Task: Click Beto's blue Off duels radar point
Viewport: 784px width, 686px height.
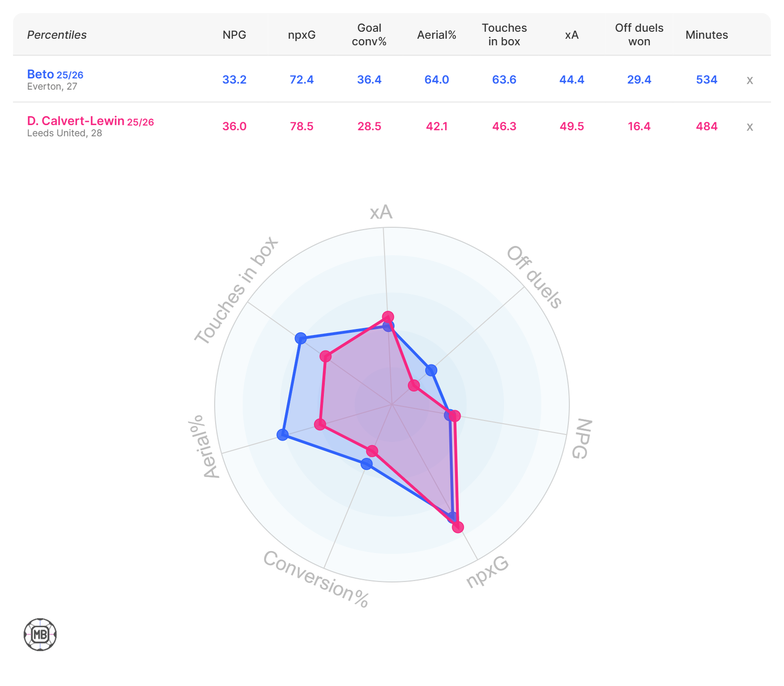Action: point(431,370)
